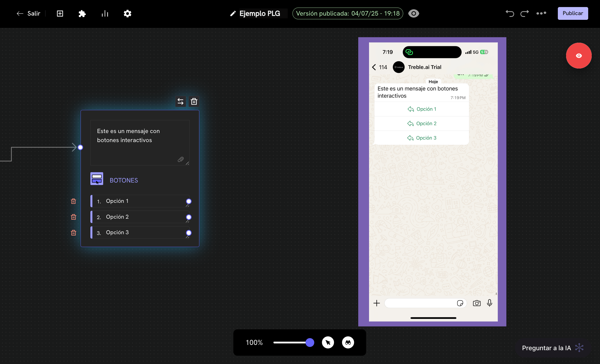This screenshot has height=364, width=600.
Task: Open the settings gear icon
Action: [x=127, y=14]
